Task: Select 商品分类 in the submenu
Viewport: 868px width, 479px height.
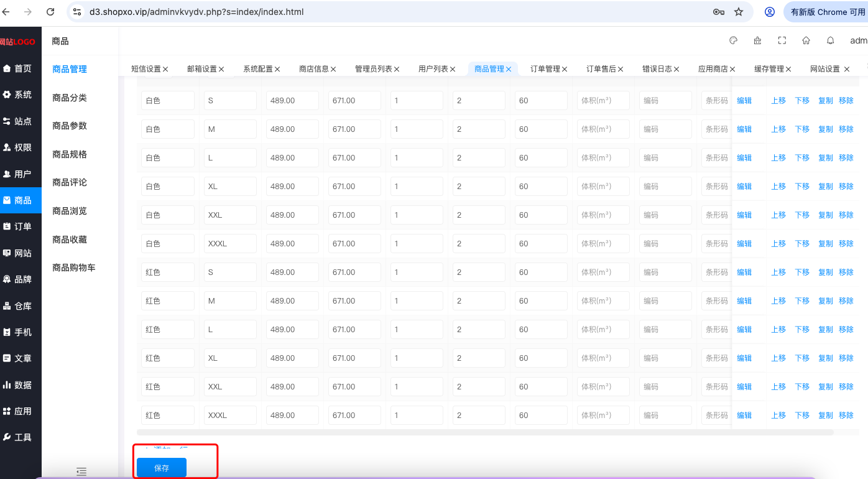Action: click(70, 98)
